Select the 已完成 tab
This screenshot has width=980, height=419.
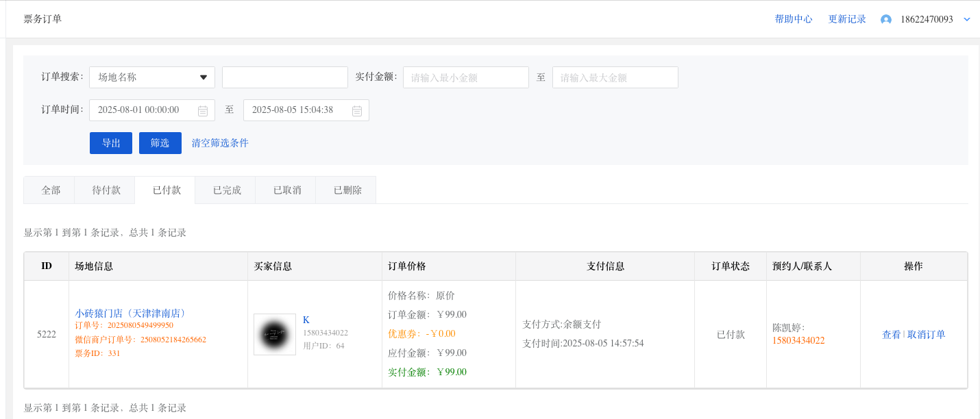pos(227,190)
